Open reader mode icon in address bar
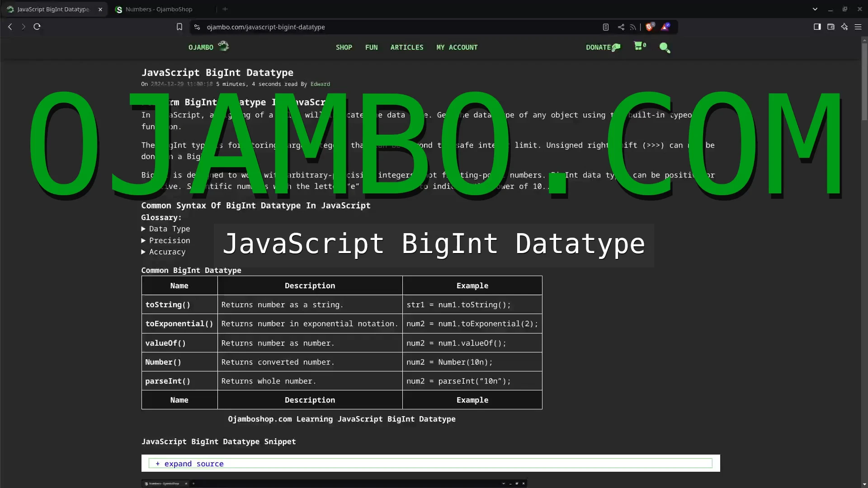The image size is (868, 488). point(606,27)
